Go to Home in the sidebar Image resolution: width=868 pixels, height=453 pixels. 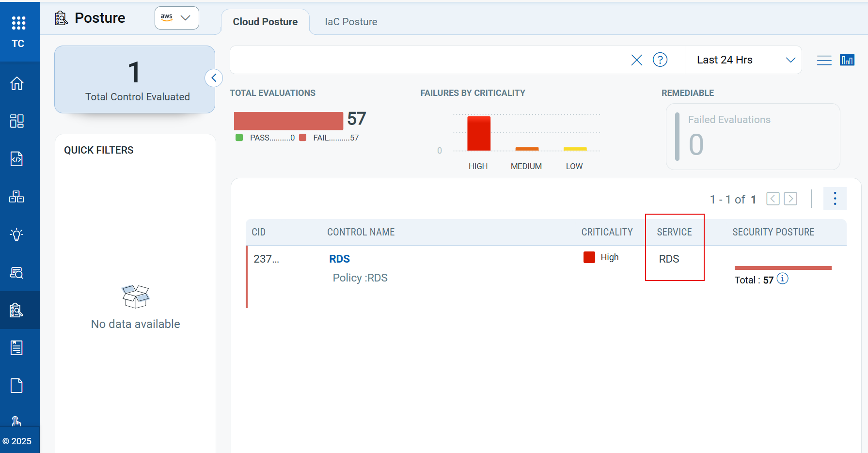coord(17,83)
